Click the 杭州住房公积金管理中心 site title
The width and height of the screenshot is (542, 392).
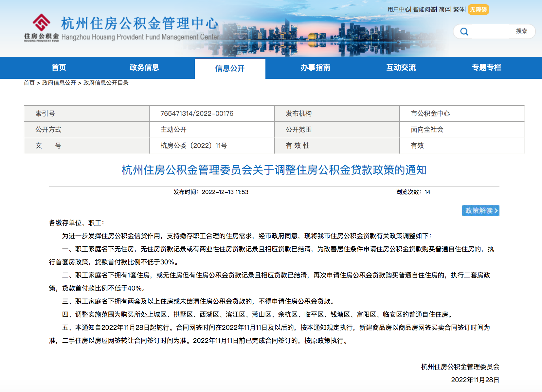[x=140, y=24]
